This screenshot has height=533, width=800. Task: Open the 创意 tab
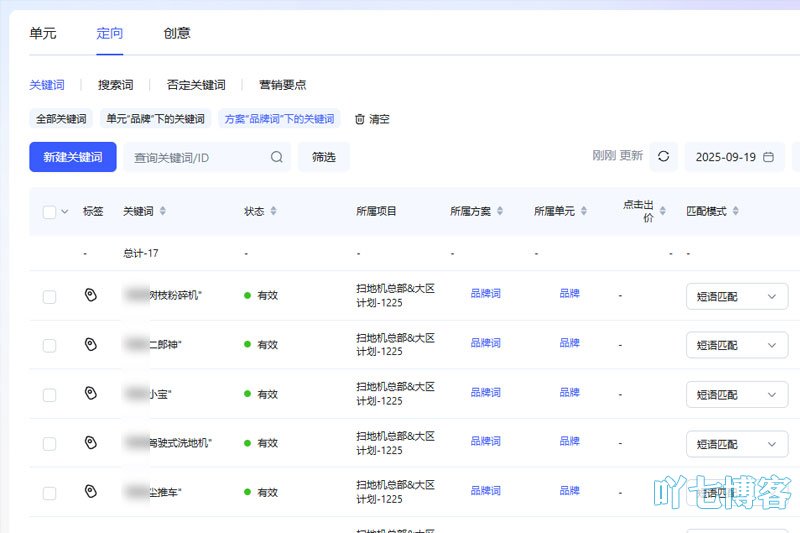point(177,34)
